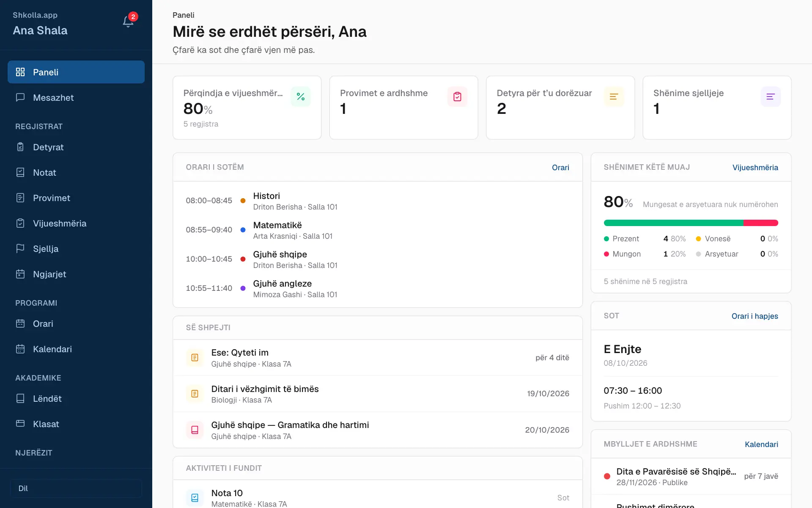Click the Provimet document icon
812x508 pixels.
point(20,198)
